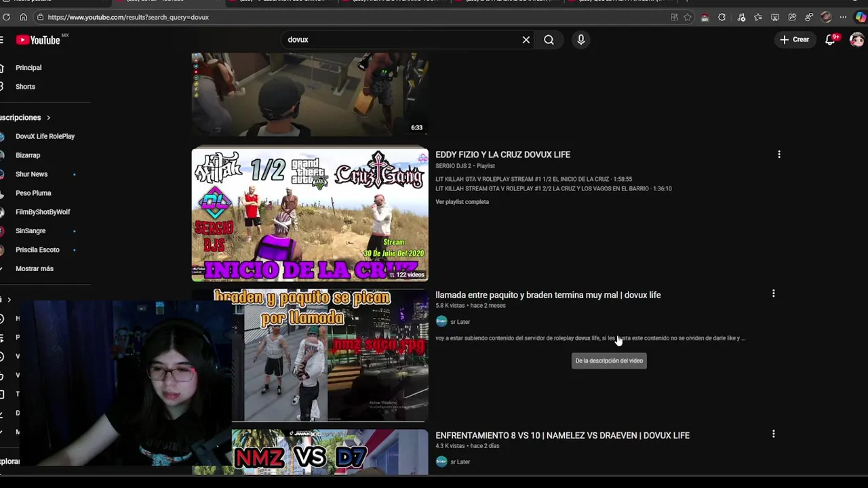Open the Peso Pluma subscription

click(33, 193)
